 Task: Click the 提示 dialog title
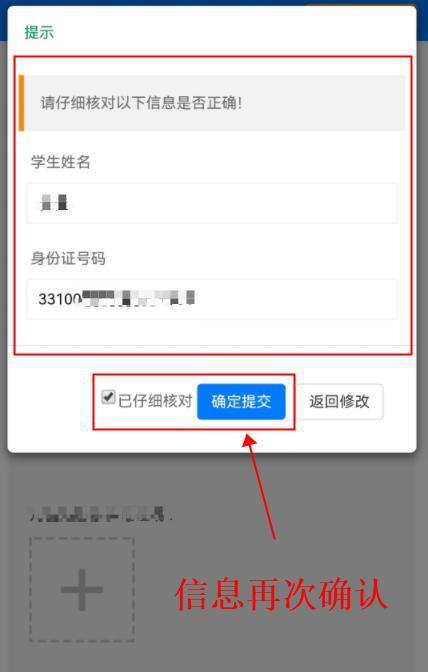(x=39, y=33)
